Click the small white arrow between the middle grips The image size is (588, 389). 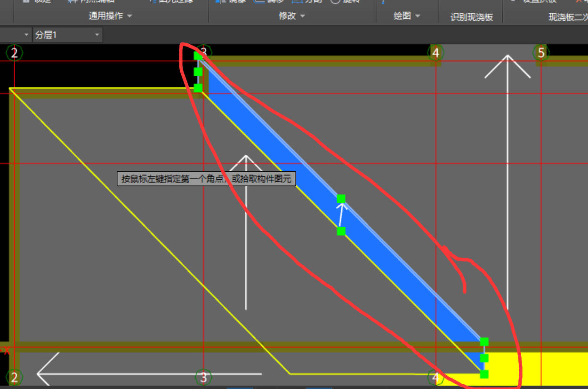tap(341, 215)
